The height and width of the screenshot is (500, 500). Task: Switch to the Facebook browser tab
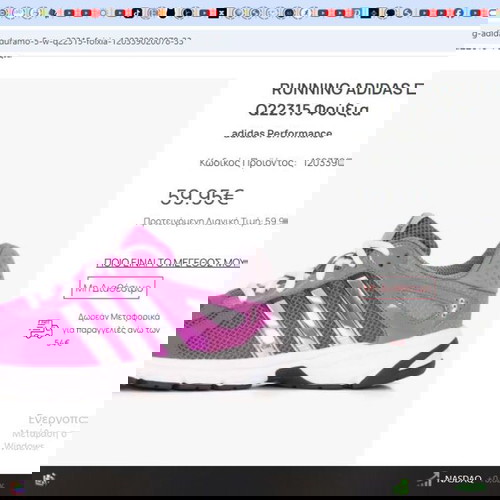tap(458, 13)
